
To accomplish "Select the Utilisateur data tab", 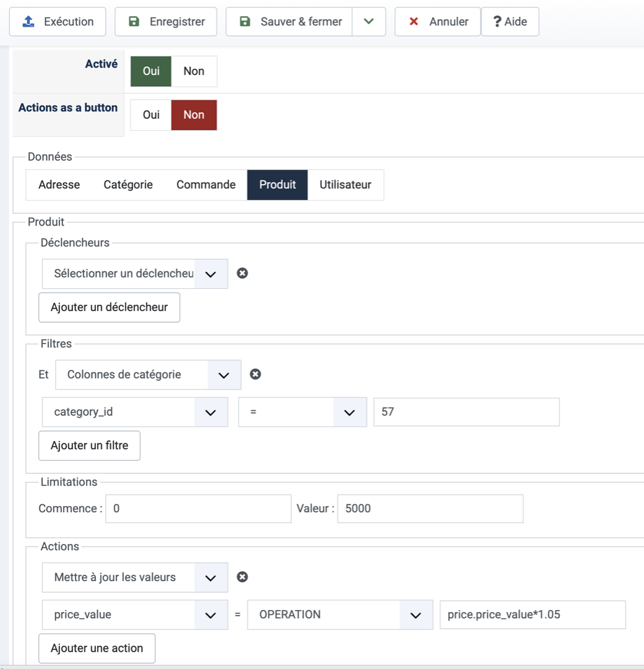I will point(346,185).
